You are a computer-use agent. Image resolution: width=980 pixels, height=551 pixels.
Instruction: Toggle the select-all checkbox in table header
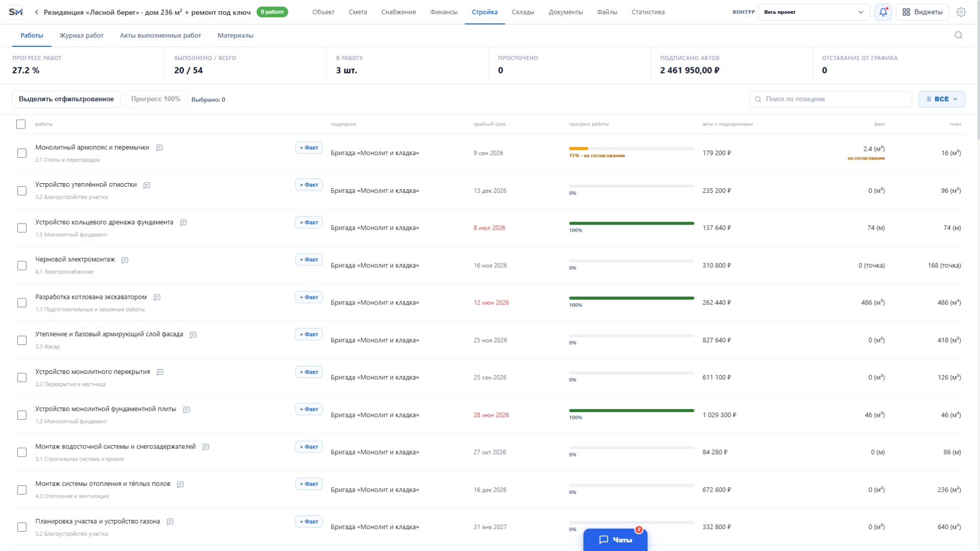(x=21, y=124)
